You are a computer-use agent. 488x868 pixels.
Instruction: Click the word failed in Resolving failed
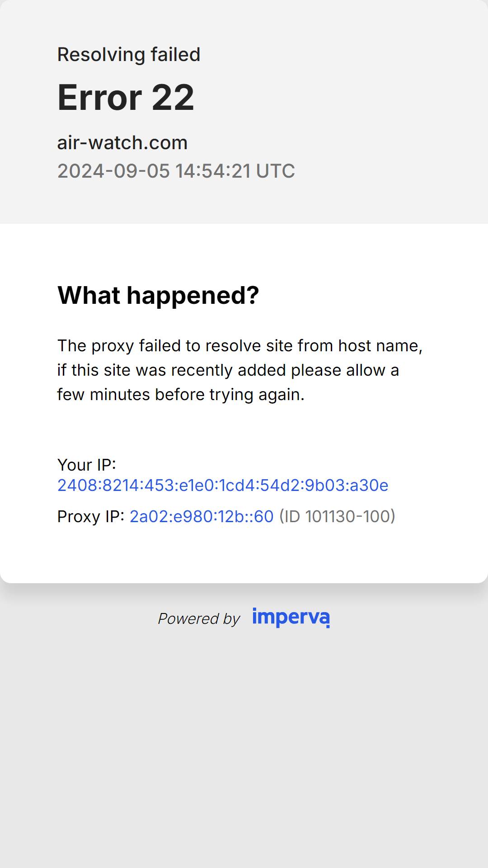point(176,54)
